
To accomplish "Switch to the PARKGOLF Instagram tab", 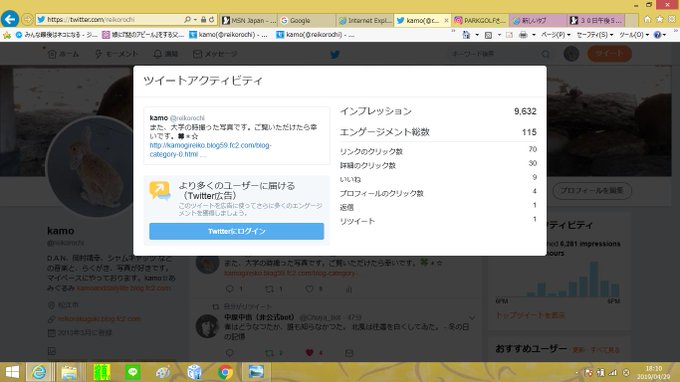I will pyautogui.click(x=481, y=20).
